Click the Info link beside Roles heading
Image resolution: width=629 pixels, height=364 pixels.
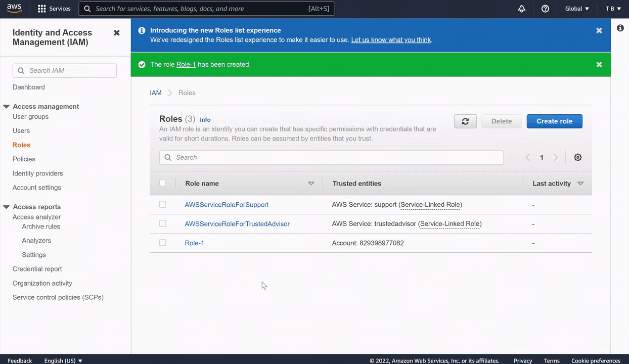coord(205,120)
